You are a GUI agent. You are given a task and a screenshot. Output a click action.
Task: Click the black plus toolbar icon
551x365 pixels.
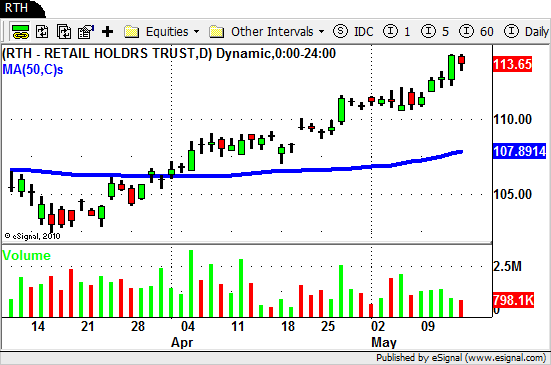[108, 32]
